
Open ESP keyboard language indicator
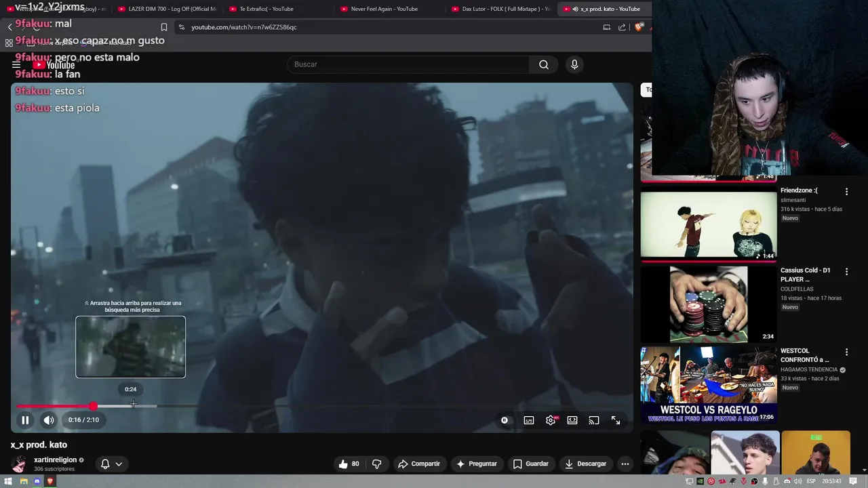click(811, 481)
